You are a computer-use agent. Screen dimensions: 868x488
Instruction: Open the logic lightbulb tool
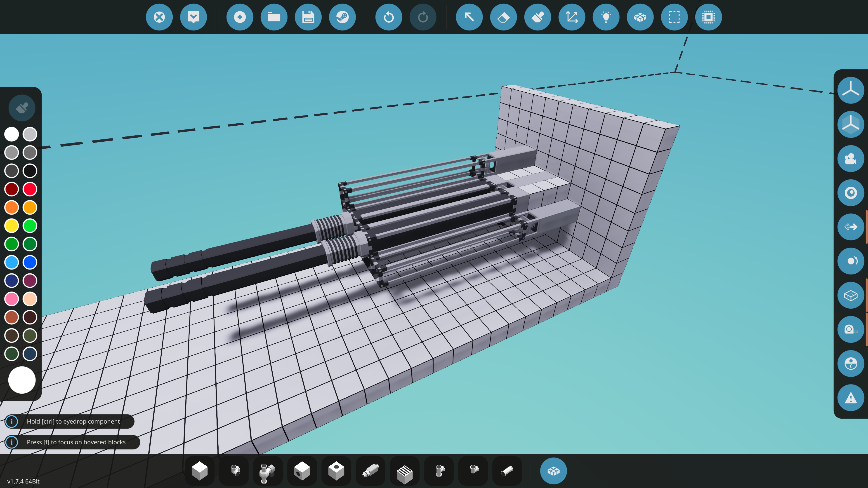(606, 17)
